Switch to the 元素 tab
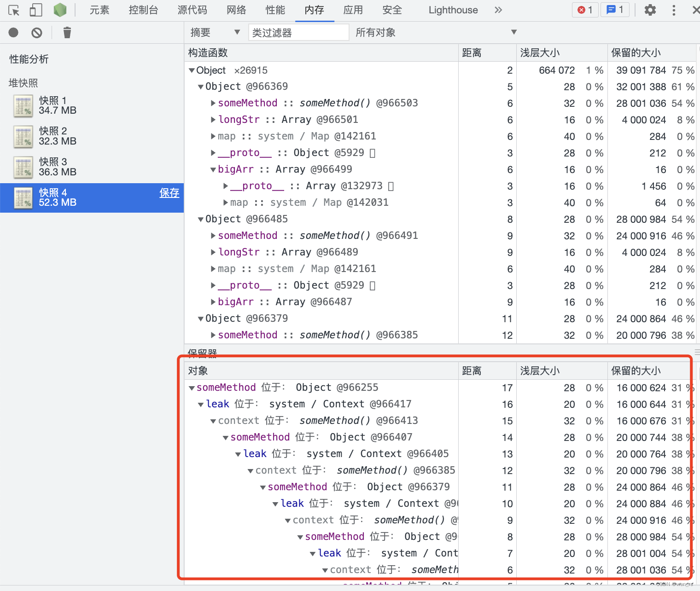Screen dimensions: 700x591 99,10
